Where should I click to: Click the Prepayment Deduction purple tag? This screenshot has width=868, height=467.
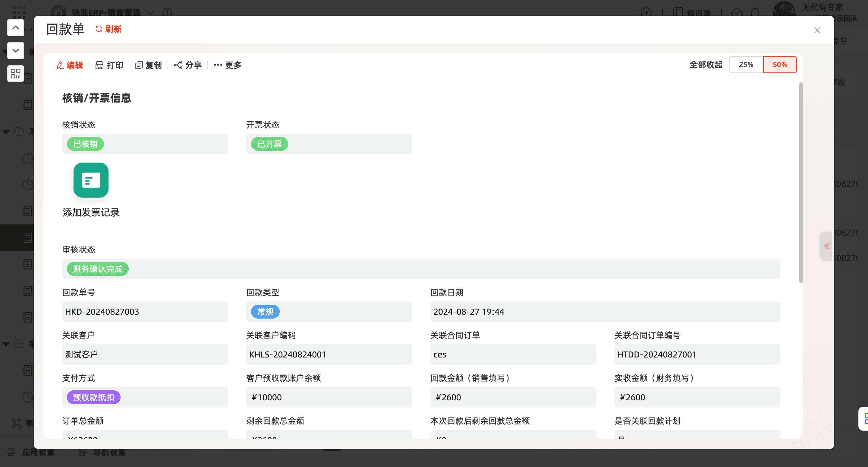click(94, 397)
